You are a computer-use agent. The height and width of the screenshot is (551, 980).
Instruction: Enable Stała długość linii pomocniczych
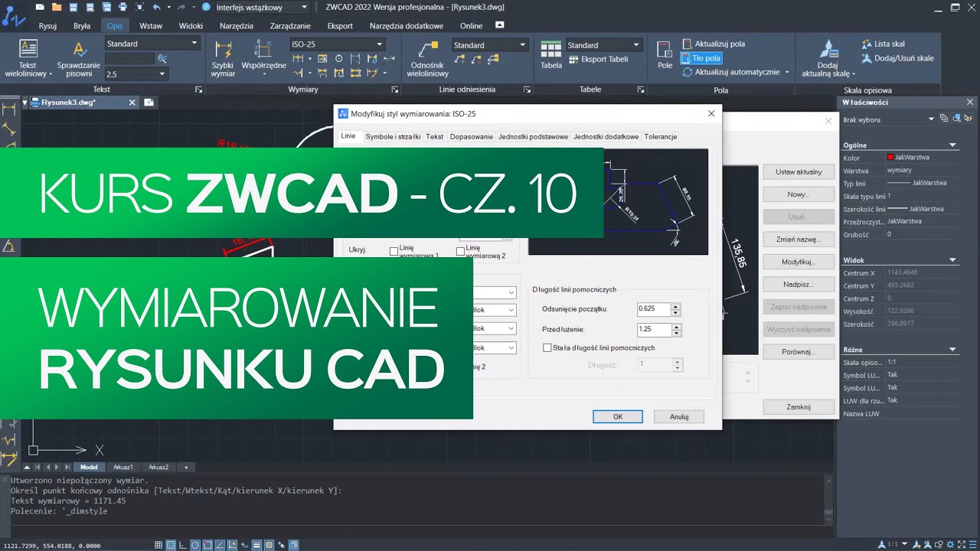(547, 347)
